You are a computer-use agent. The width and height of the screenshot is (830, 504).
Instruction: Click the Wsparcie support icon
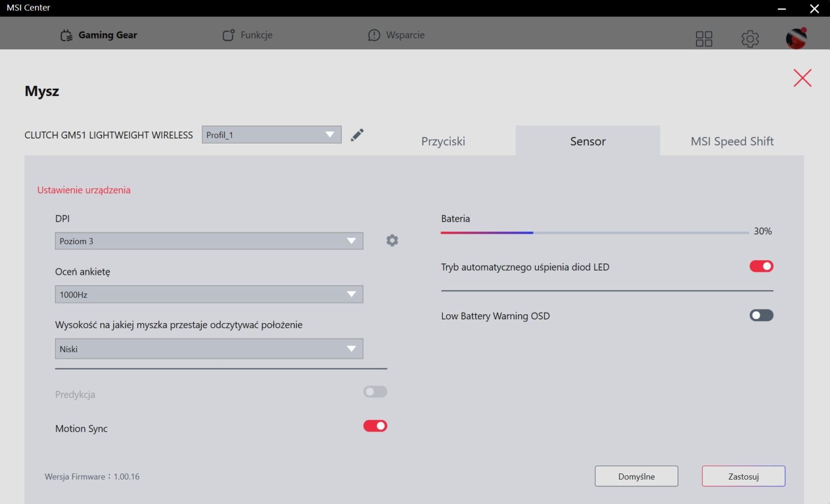[x=374, y=35]
